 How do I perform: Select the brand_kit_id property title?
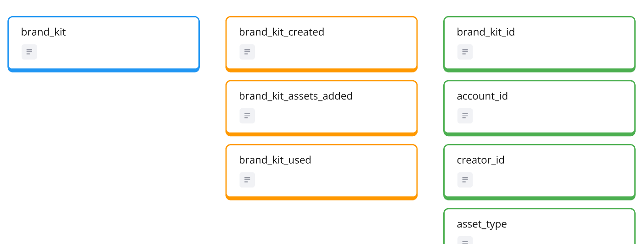(x=486, y=32)
